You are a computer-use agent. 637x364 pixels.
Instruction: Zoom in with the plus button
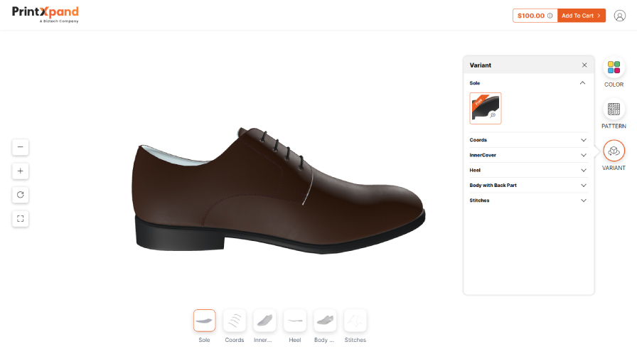[21, 171]
